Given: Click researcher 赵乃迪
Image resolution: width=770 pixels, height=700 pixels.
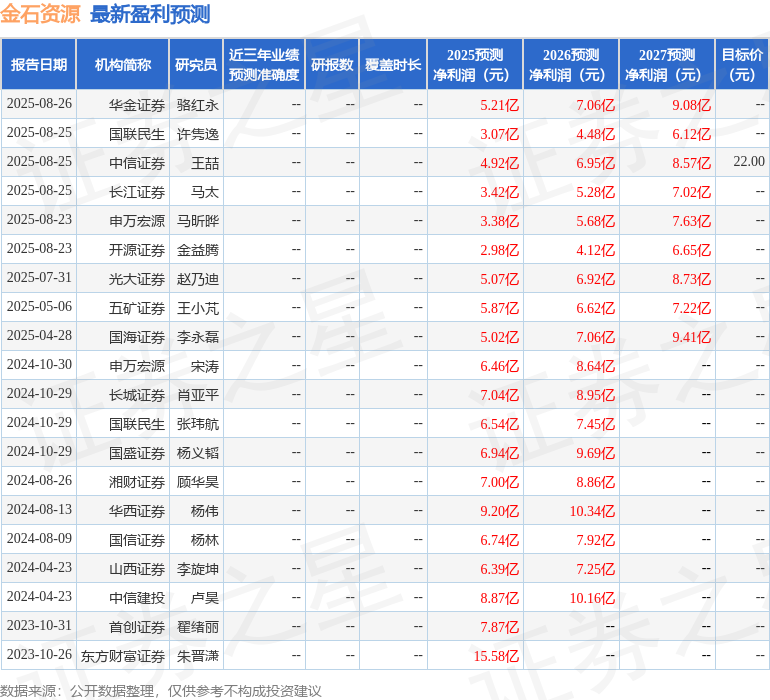Looking at the screenshot, I should click(197, 279).
